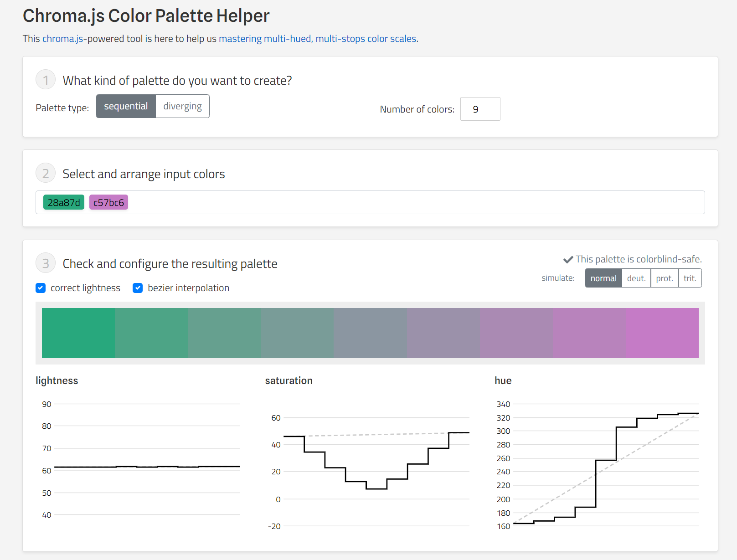This screenshot has width=737, height=560.
Task: Disable bezier interpolation checkbox
Action: [138, 288]
